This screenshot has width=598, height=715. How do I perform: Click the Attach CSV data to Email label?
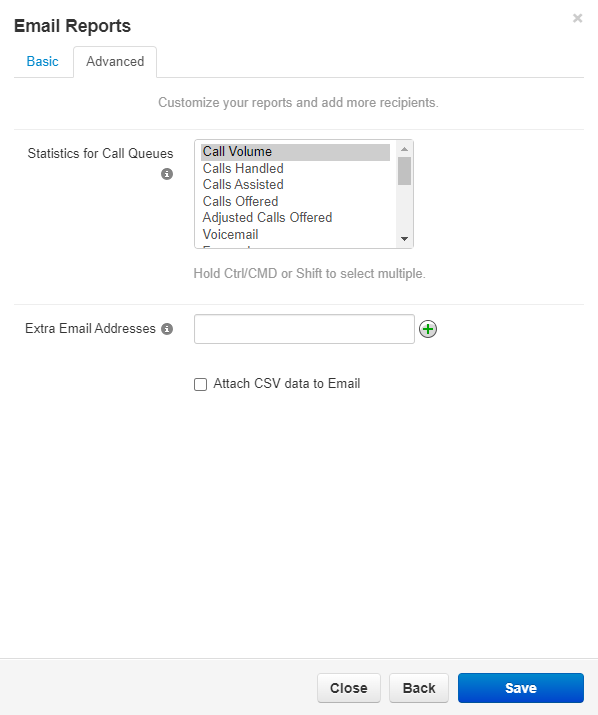click(x=286, y=383)
